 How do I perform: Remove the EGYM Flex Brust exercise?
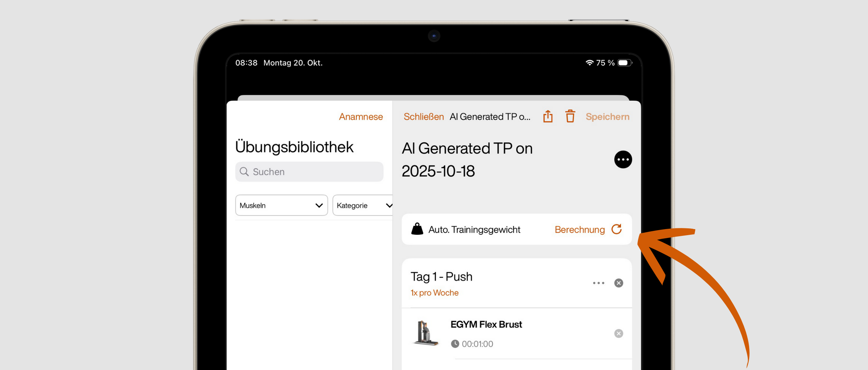pos(619,333)
